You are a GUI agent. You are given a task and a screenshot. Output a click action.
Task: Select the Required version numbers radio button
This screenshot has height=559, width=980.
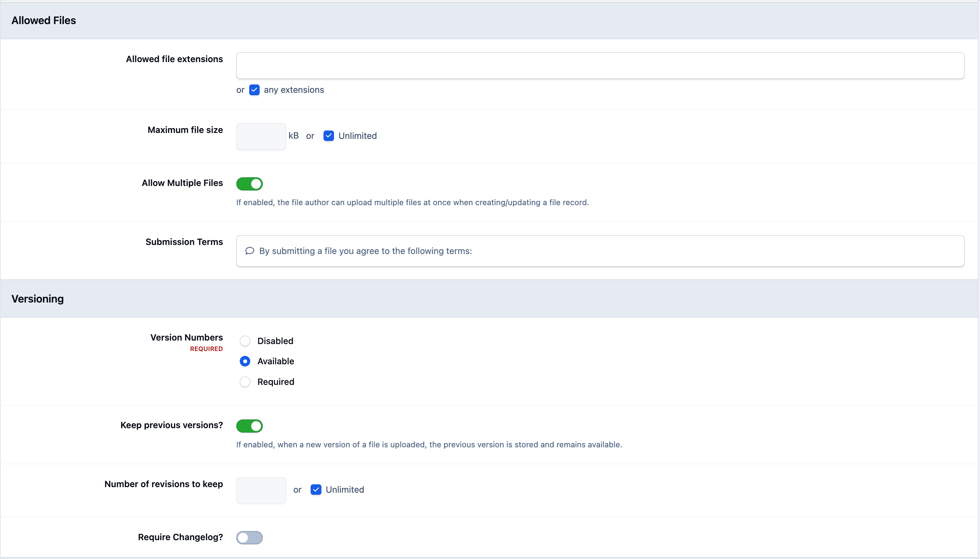245,382
